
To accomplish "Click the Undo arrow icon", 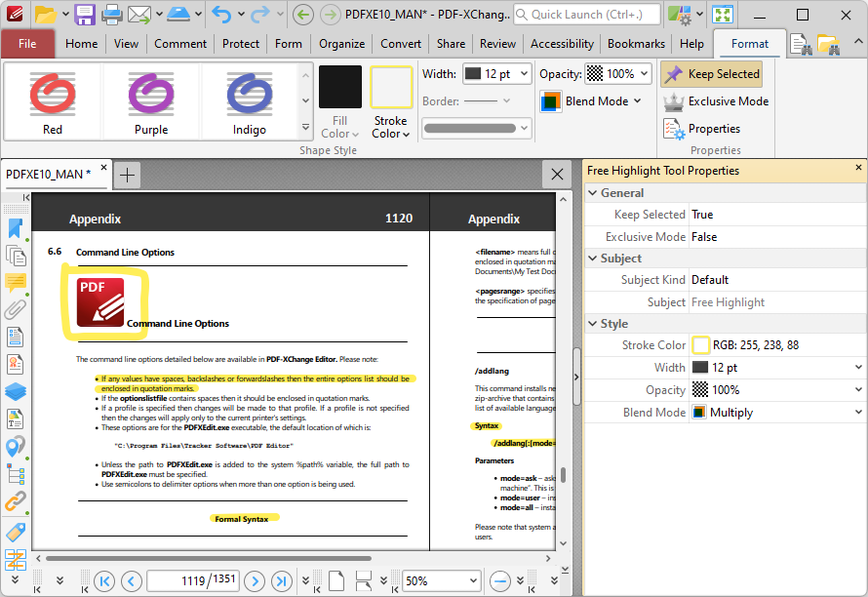I will click(x=222, y=15).
